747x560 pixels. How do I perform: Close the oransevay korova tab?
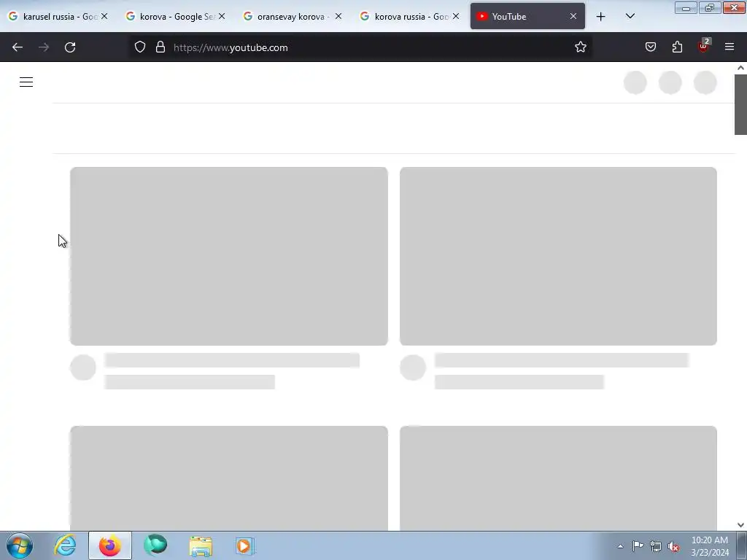tap(338, 16)
